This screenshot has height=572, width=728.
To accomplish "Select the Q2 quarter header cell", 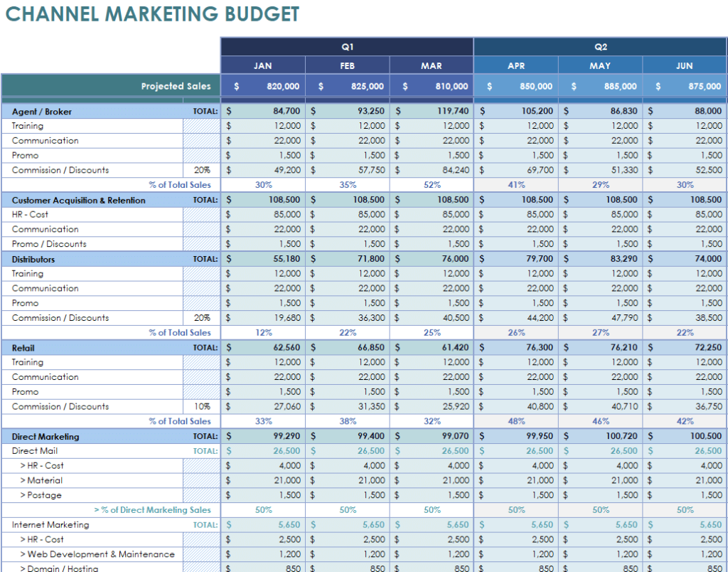I will pyautogui.click(x=600, y=47).
